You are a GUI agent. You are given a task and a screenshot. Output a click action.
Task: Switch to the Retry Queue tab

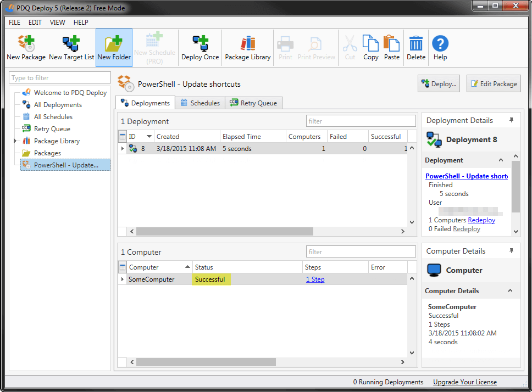point(253,103)
